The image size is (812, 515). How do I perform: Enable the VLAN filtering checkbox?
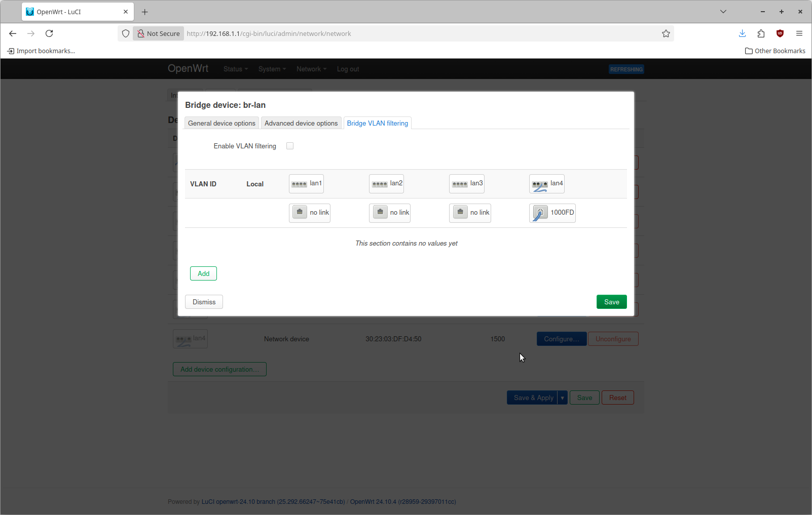pyautogui.click(x=290, y=146)
